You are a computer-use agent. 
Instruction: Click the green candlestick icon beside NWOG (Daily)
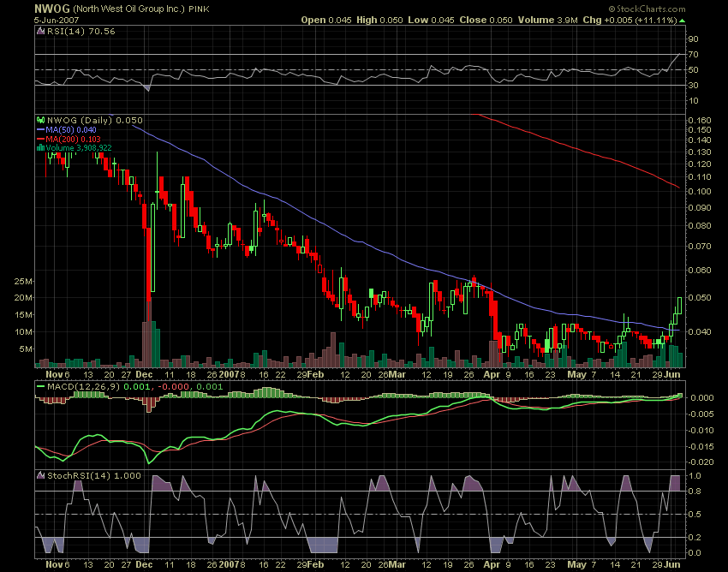click(x=41, y=120)
